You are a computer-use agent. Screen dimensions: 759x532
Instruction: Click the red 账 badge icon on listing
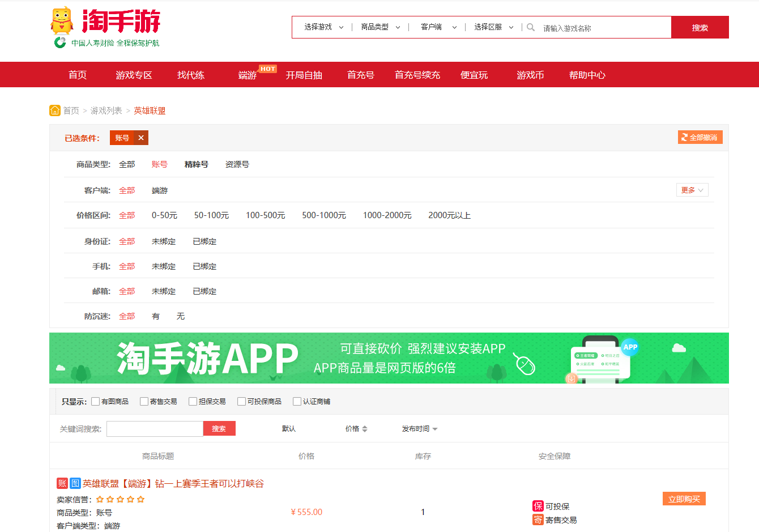62,483
